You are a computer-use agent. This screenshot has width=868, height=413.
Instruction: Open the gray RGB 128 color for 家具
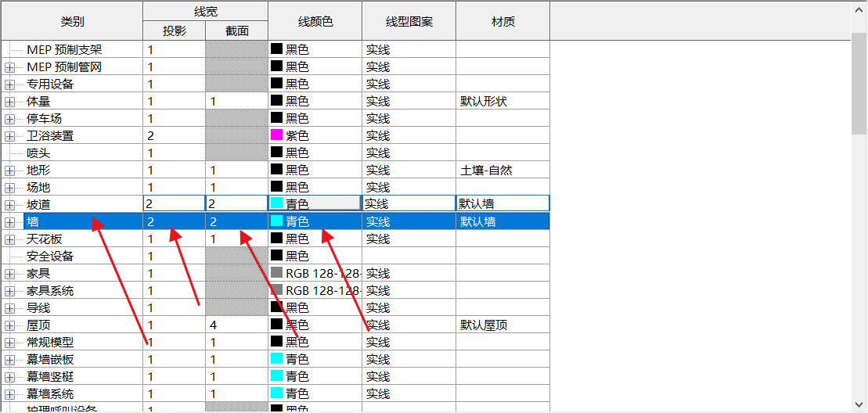277,273
